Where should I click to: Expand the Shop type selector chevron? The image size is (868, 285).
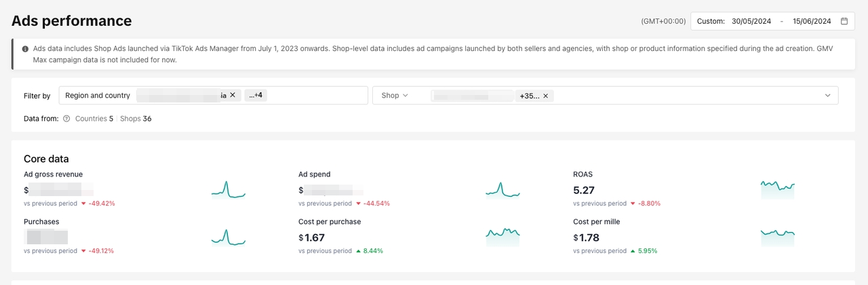coord(406,96)
